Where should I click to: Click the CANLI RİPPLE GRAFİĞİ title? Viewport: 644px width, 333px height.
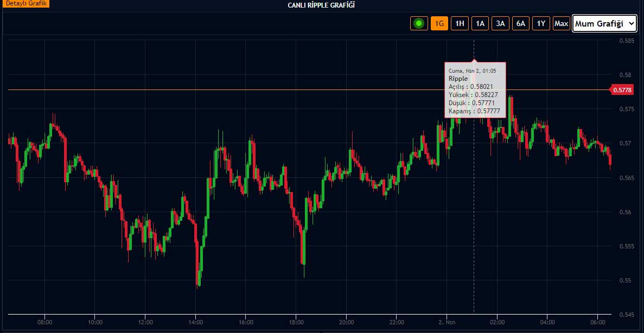[x=321, y=5]
